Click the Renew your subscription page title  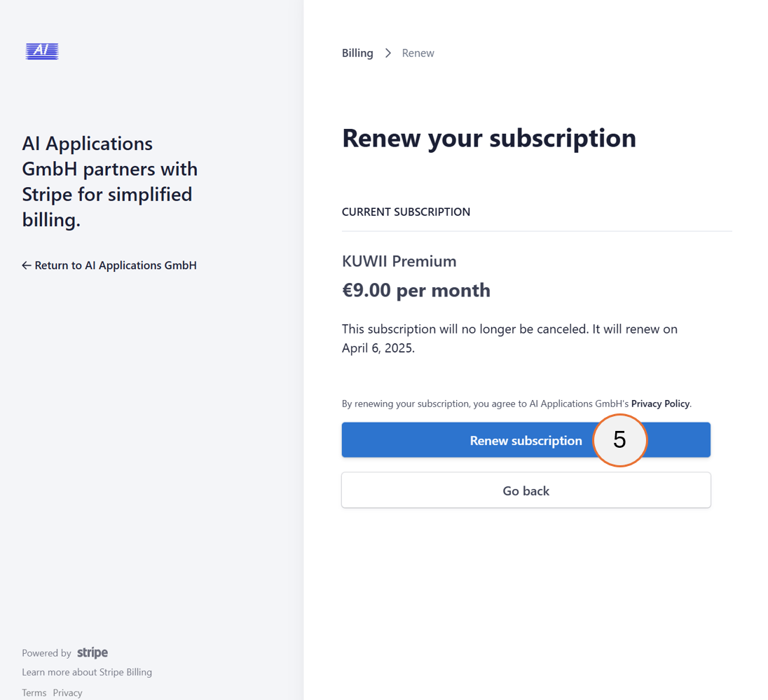[488, 138]
